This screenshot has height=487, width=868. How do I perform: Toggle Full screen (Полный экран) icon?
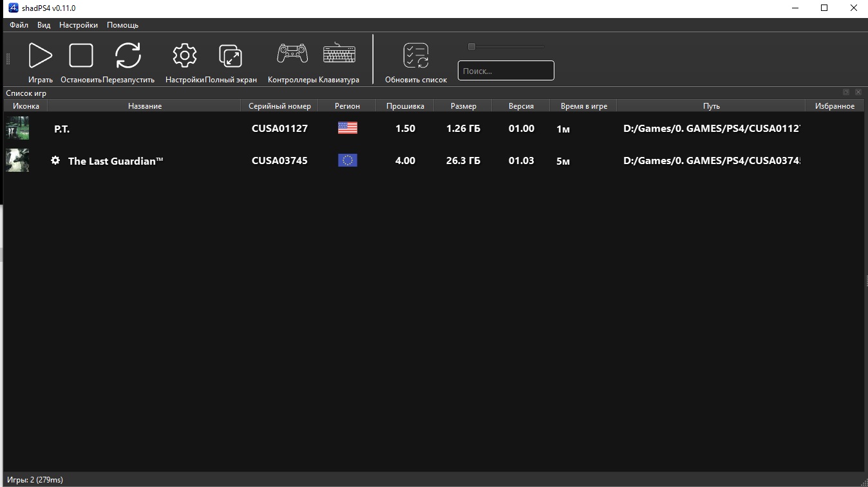231,55
